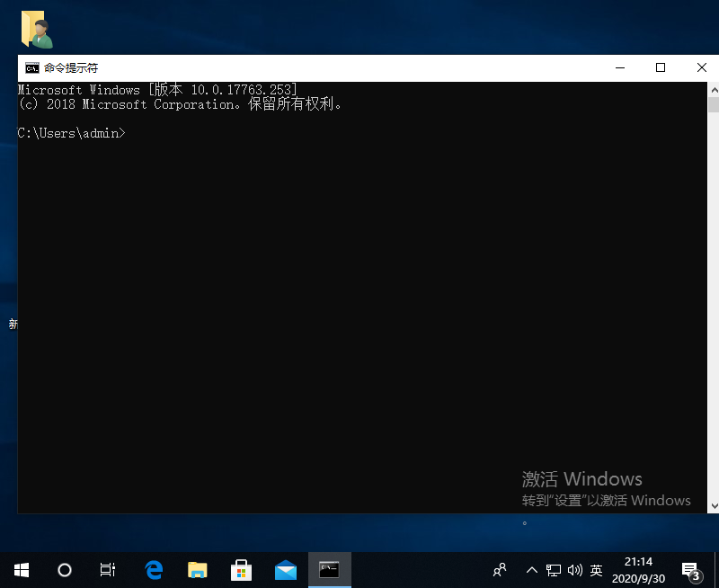
Task: Click the 2018 Microsoft Corporation copyright line
Action: pos(180,104)
